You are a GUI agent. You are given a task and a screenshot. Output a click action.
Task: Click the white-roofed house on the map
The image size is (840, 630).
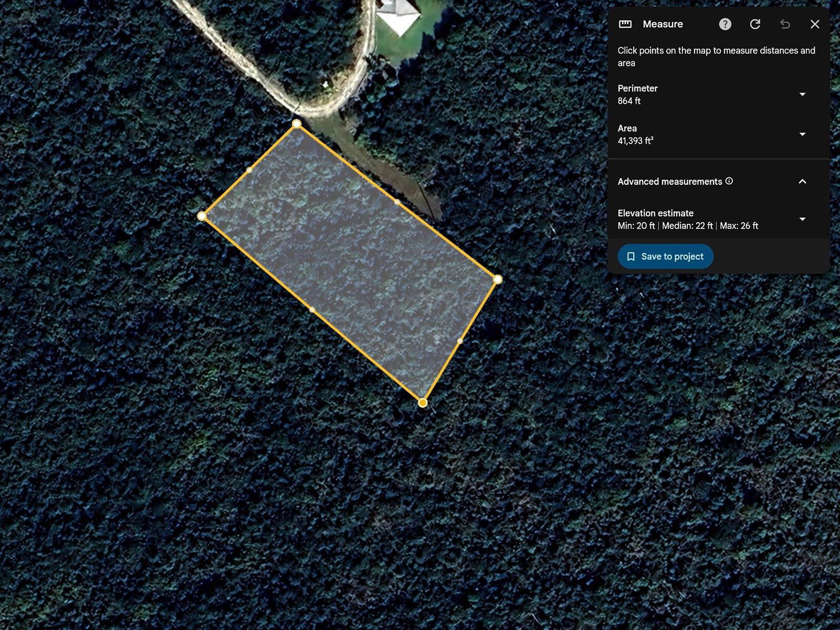click(398, 16)
